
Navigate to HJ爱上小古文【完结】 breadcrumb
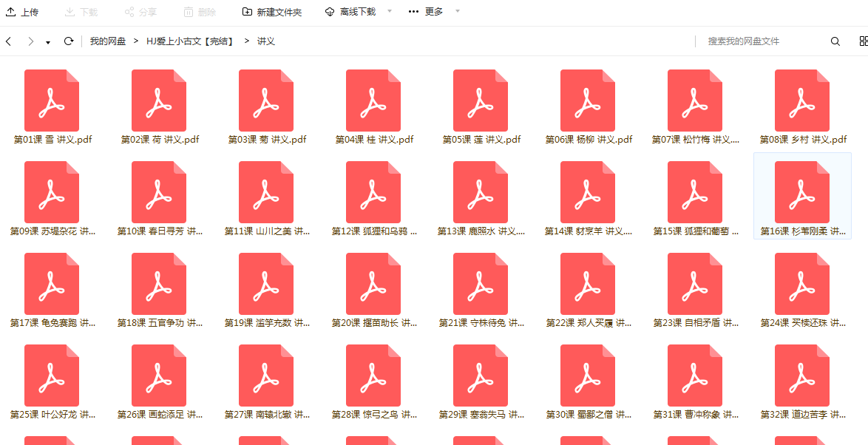(190, 41)
